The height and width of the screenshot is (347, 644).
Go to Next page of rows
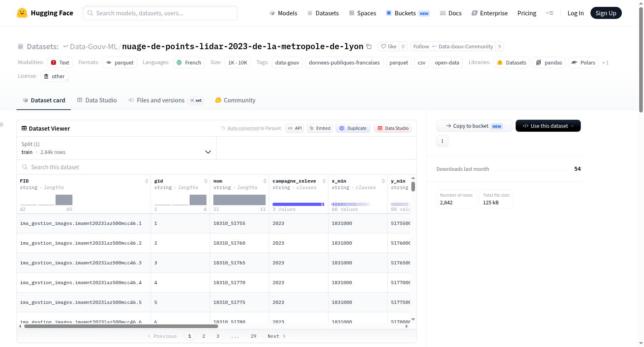tap(277, 336)
